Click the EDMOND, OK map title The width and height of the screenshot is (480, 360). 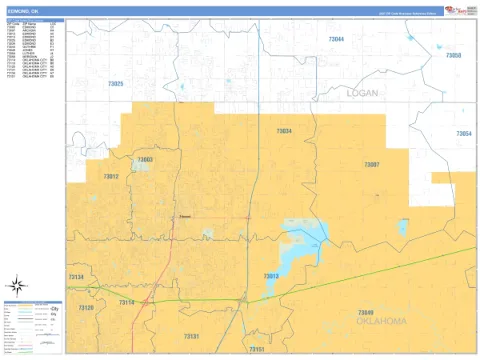[23, 11]
